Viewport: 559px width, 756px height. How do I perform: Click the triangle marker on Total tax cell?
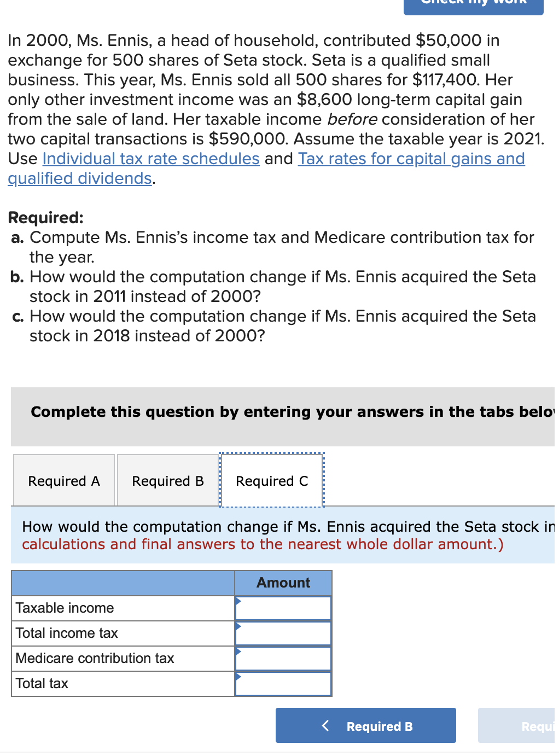(x=238, y=676)
